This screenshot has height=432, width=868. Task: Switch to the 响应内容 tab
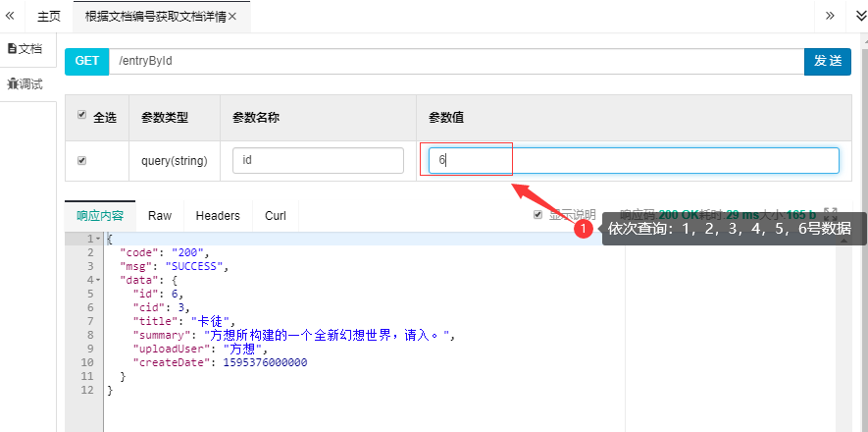(x=100, y=216)
